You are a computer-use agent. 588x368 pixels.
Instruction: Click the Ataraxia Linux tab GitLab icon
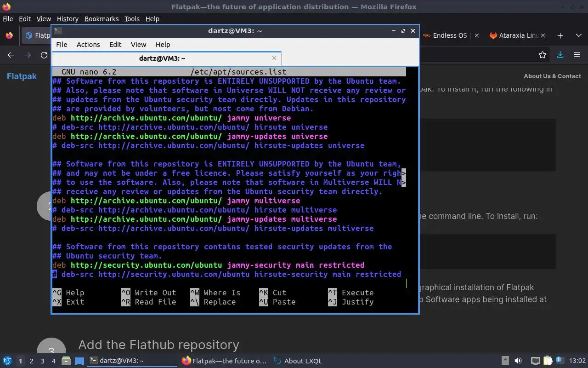pos(493,35)
